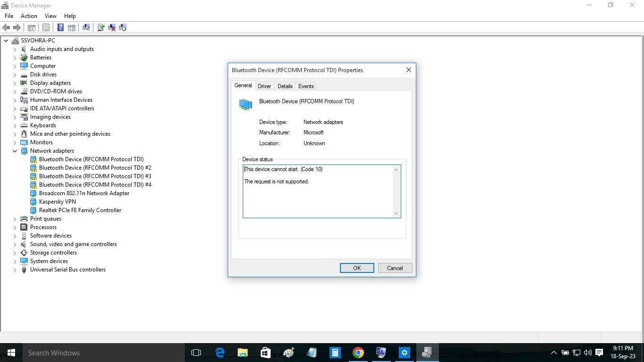Open the Help menu

coord(70,16)
